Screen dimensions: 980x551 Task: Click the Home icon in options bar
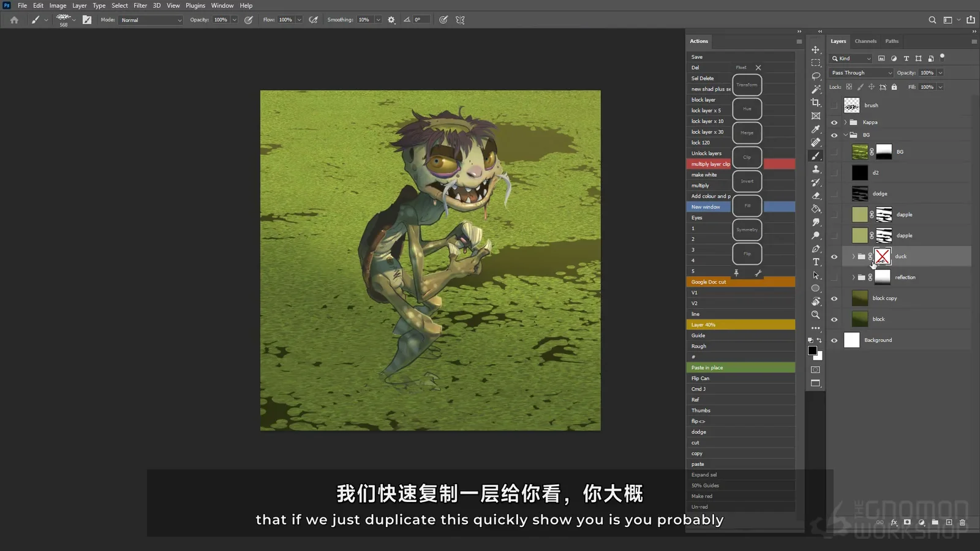(14, 20)
